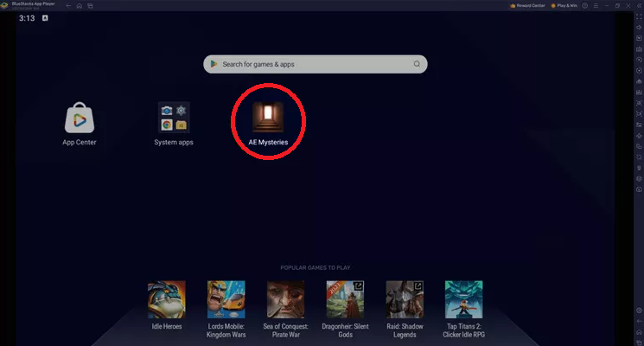
Task: Open the media manager picture icon in sidebar
Action: 639,125
